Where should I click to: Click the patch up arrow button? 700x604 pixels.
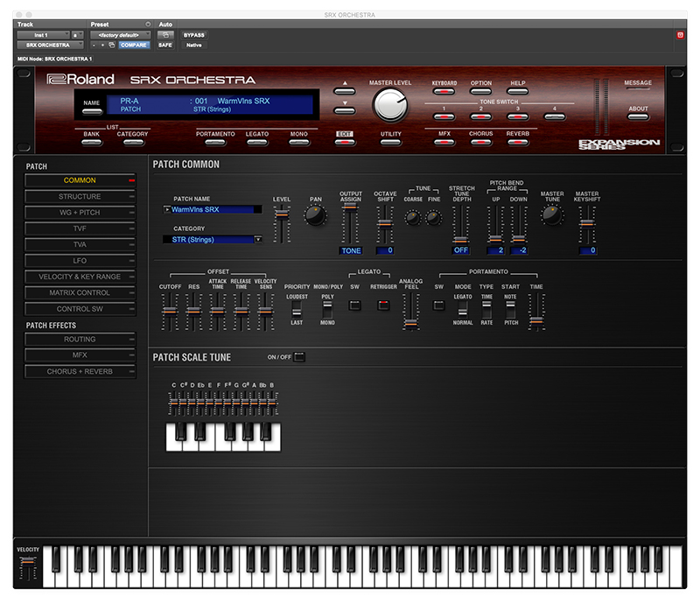(345, 91)
